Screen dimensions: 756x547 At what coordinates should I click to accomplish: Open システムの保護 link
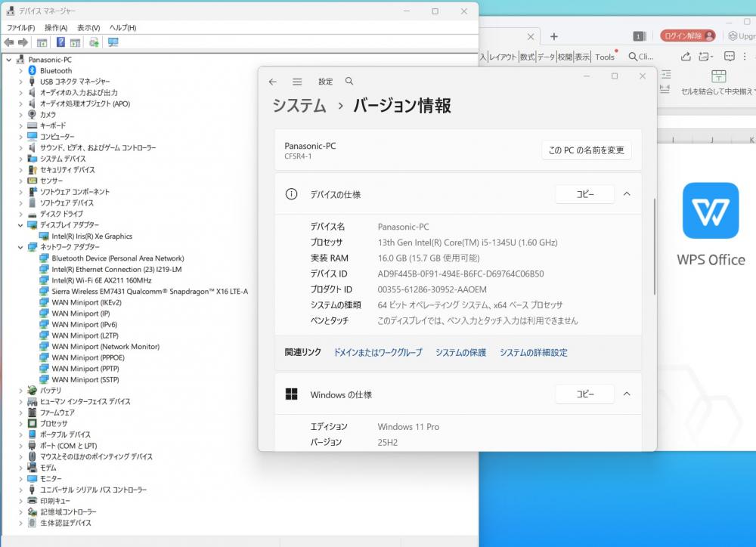[460, 352]
